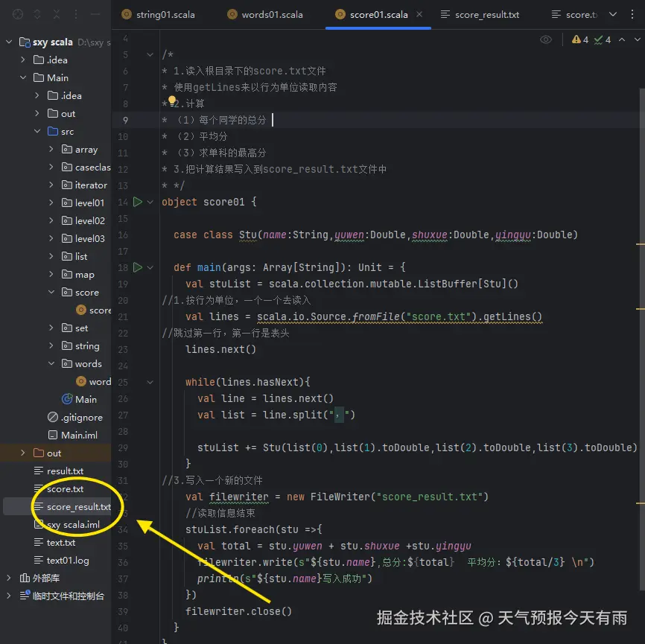
Task: Hide the project panel with minimize icon
Action: pos(95,14)
